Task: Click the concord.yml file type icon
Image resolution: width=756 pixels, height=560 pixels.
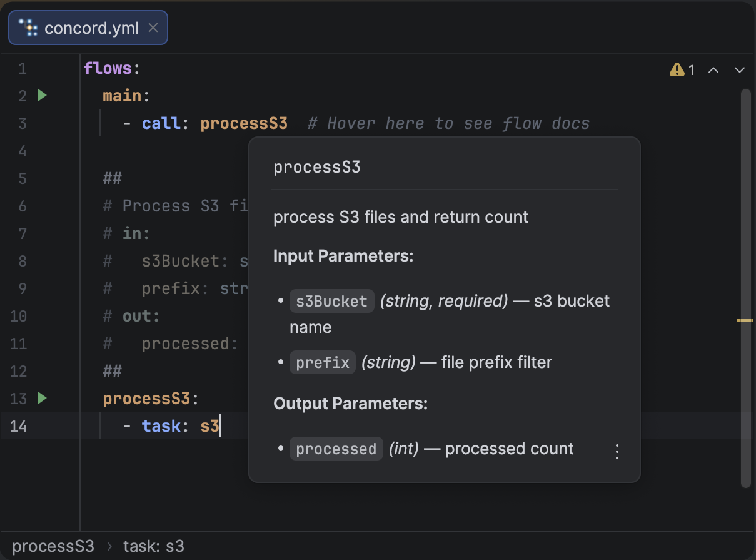Action: (x=28, y=28)
